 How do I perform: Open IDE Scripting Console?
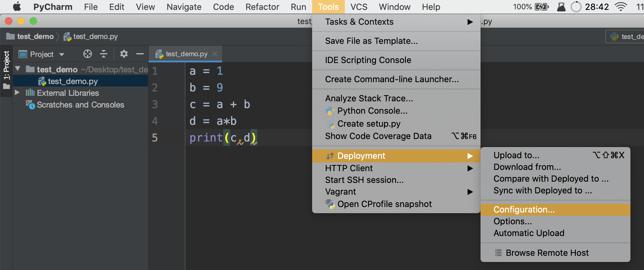coord(396,60)
